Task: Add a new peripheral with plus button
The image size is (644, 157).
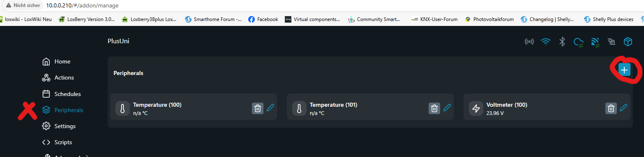Action: click(x=624, y=70)
